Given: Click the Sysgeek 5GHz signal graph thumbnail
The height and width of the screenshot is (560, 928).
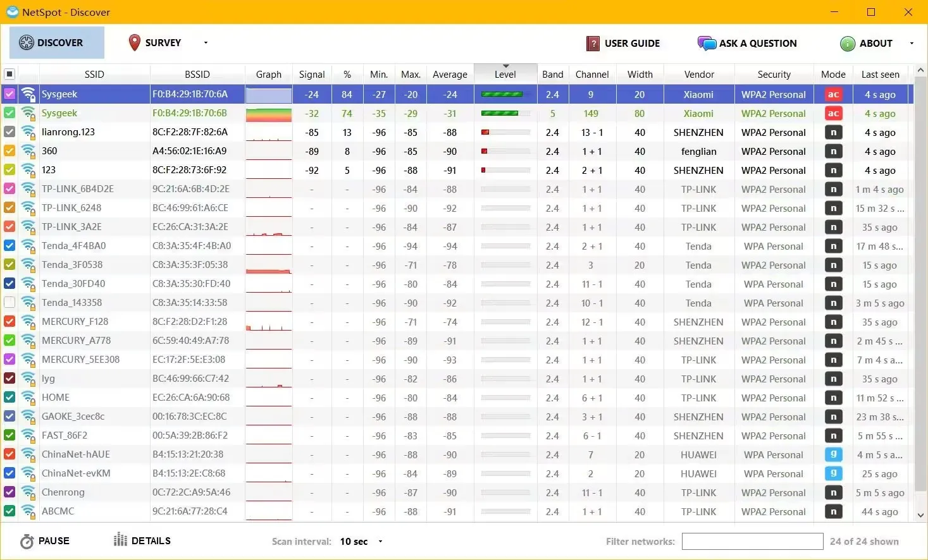Looking at the screenshot, I should click(x=269, y=114).
